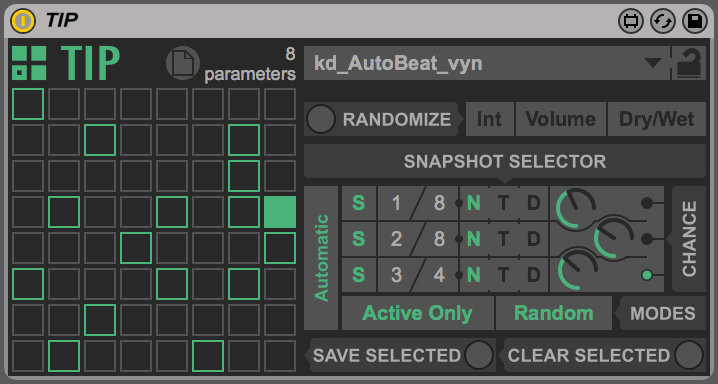The image size is (718, 384).
Task: Select the Dry/Wet tab
Action: click(657, 119)
